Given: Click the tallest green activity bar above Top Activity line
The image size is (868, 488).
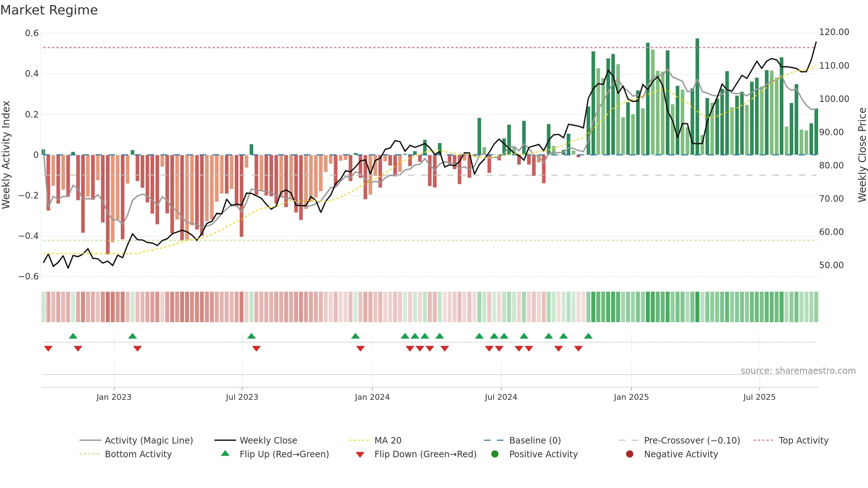Looking at the screenshot, I should (x=697, y=97).
